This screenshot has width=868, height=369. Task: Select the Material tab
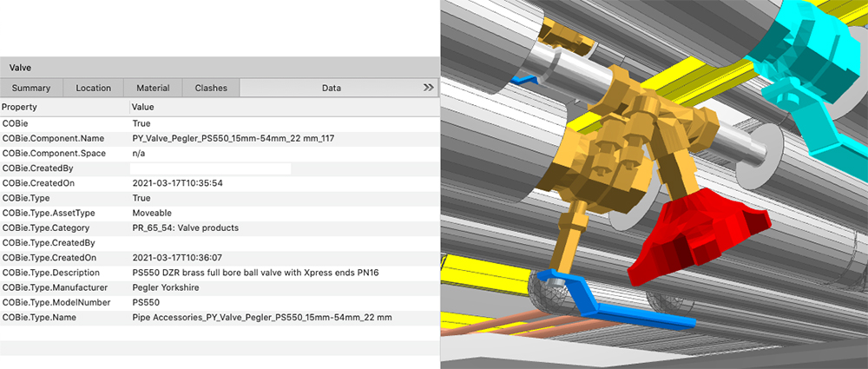(x=153, y=88)
